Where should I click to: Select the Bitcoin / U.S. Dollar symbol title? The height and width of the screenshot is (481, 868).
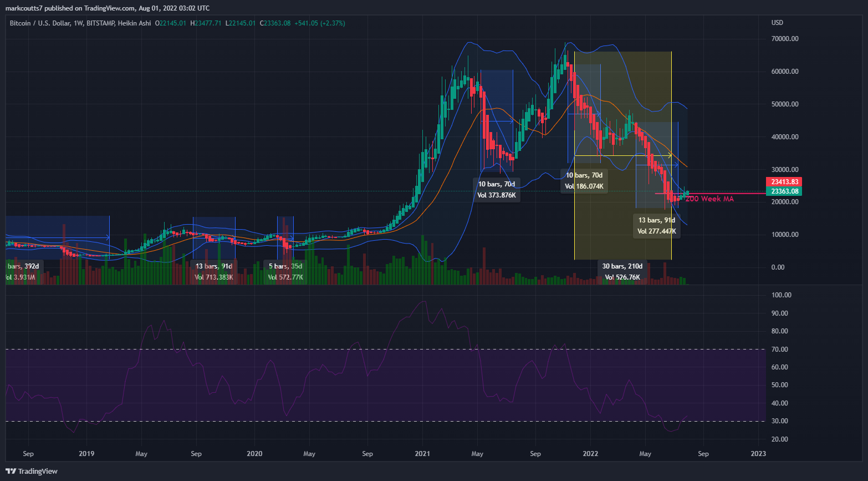[x=40, y=23]
